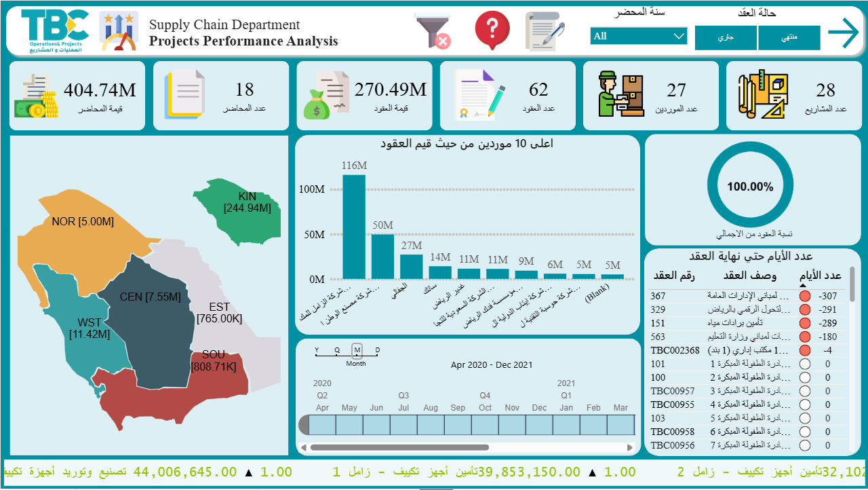The width and height of the screenshot is (868, 490).
Task: Click the 14M bar in suppliers chart
Action: coord(440,272)
